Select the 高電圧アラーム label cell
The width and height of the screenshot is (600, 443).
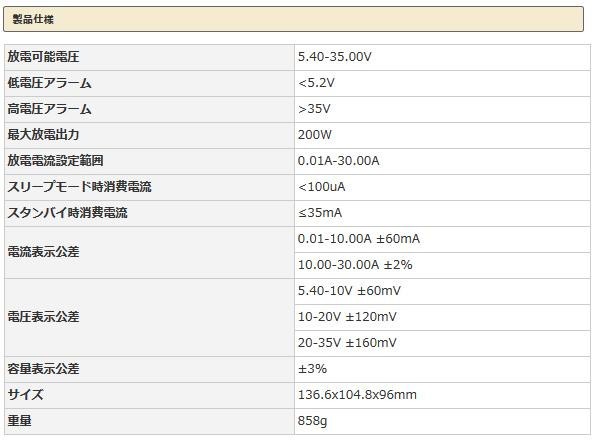point(49,109)
